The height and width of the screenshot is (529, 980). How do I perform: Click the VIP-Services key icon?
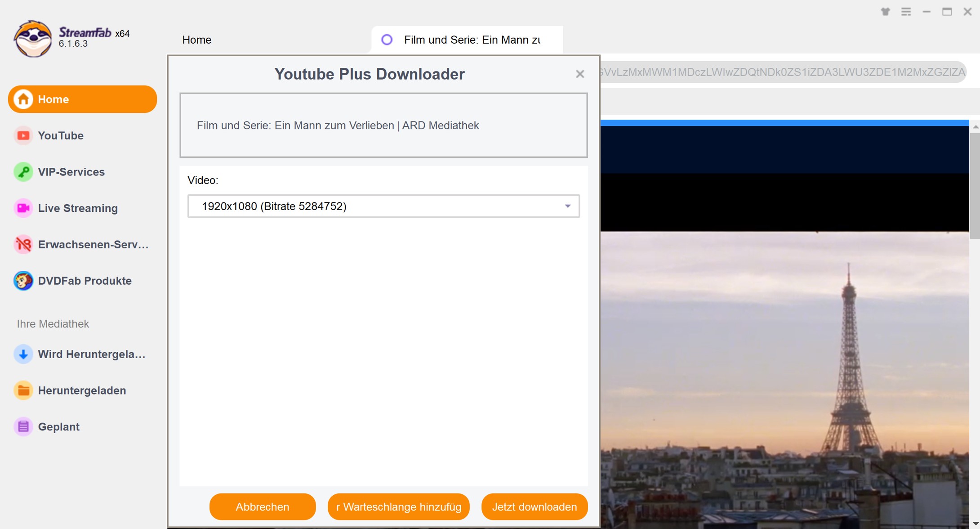click(x=23, y=172)
